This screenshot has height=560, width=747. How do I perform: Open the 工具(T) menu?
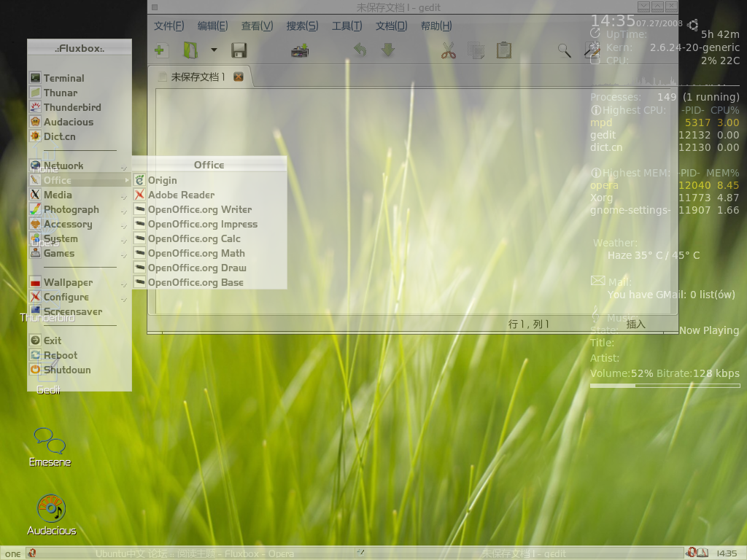[347, 26]
